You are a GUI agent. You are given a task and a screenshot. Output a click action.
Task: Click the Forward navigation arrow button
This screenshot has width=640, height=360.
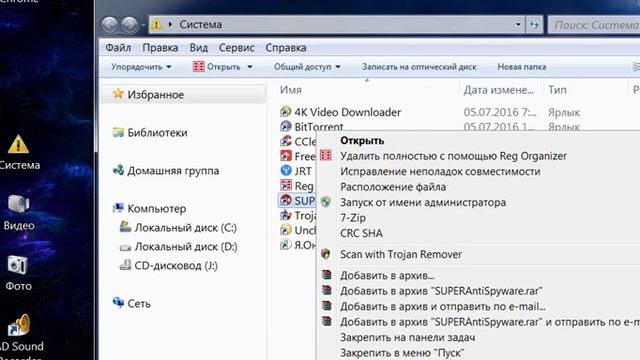129,25
